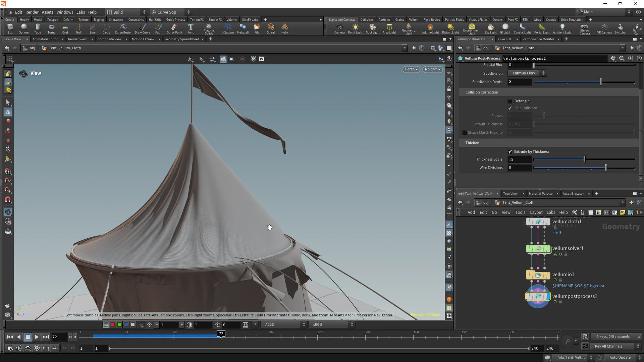Select the vellumsolver1 node

[538, 249]
